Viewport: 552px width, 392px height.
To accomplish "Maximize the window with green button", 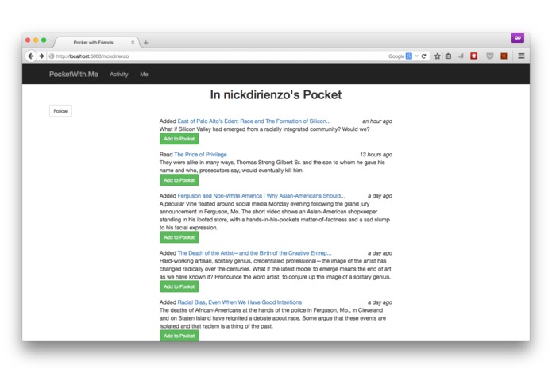I will point(44,40).
